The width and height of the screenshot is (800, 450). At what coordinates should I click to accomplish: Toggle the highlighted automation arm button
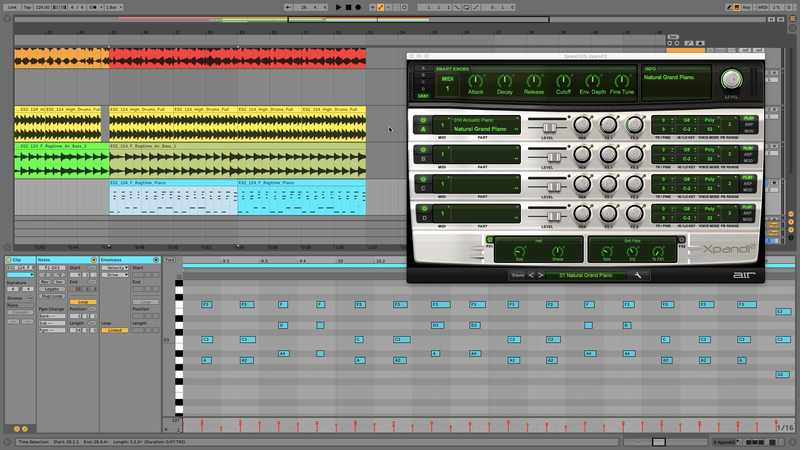click(381, 7)
